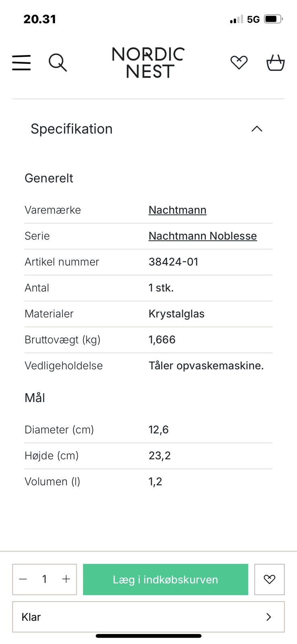The image size is (297, 644).
Task: Tap the Specifikation section heading
Action: [x=72, y=129]
